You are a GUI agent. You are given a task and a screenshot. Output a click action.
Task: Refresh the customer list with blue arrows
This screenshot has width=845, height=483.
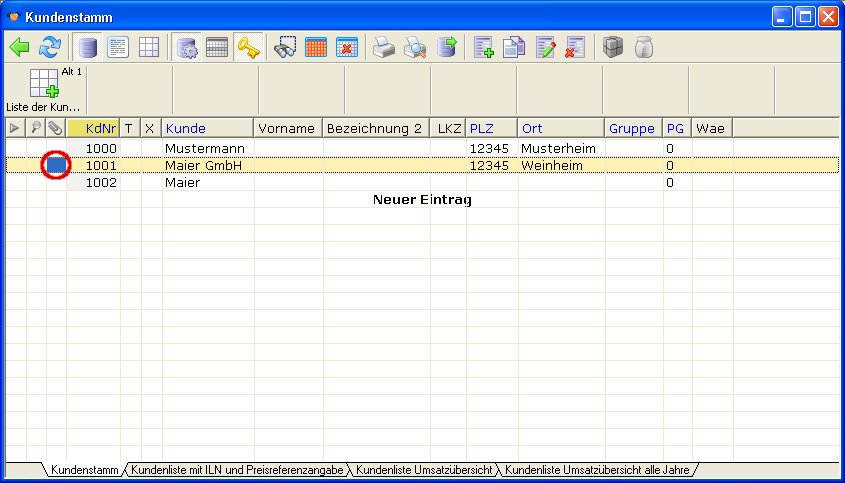tap(50, 47)
